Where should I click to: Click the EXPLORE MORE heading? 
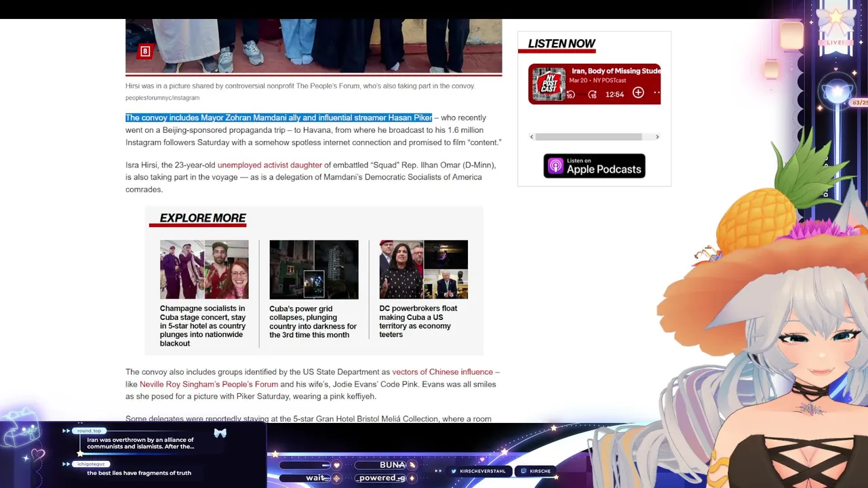tap(203, 218)
